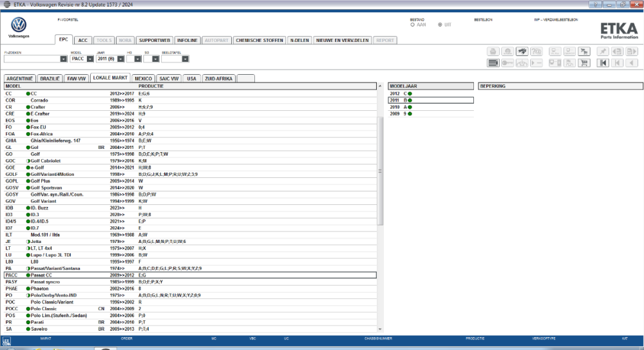644x350 pixels.
Task: Click the ETKA Parts Information logo
Action: (619, 31)
